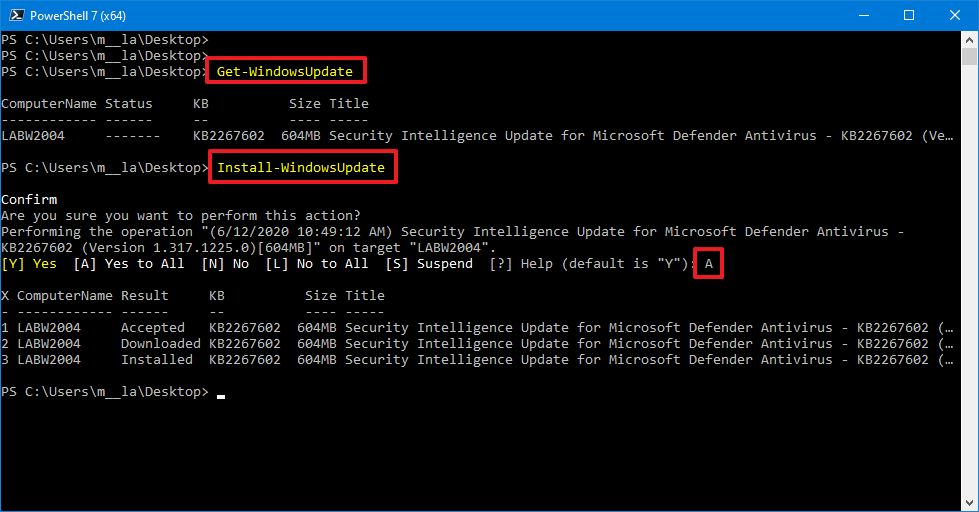Click the scrollbar down arrow

pos(970,503)
